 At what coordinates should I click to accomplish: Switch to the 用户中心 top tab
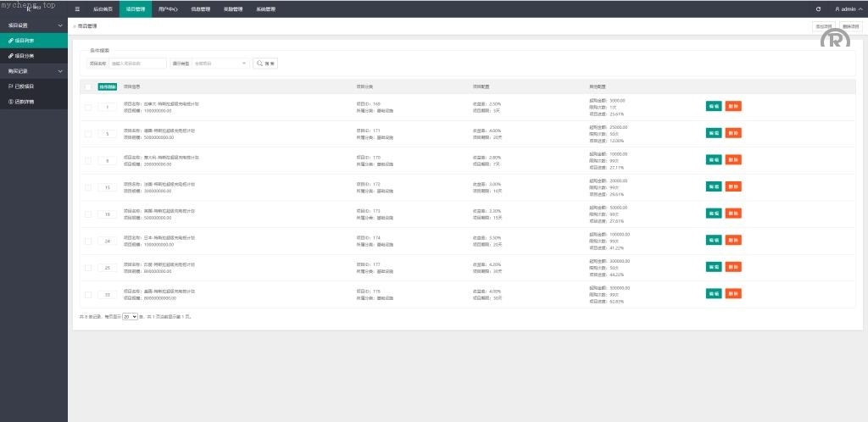tap(168, 8)
